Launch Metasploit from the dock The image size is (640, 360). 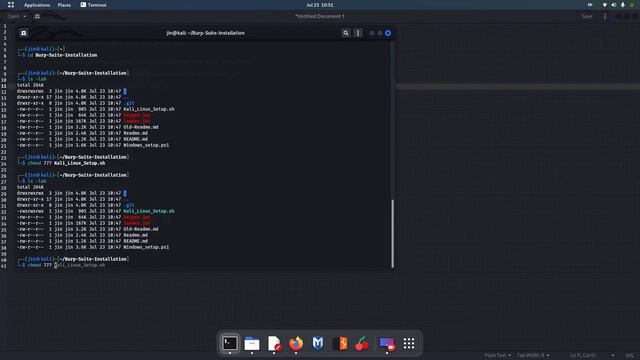318,343
